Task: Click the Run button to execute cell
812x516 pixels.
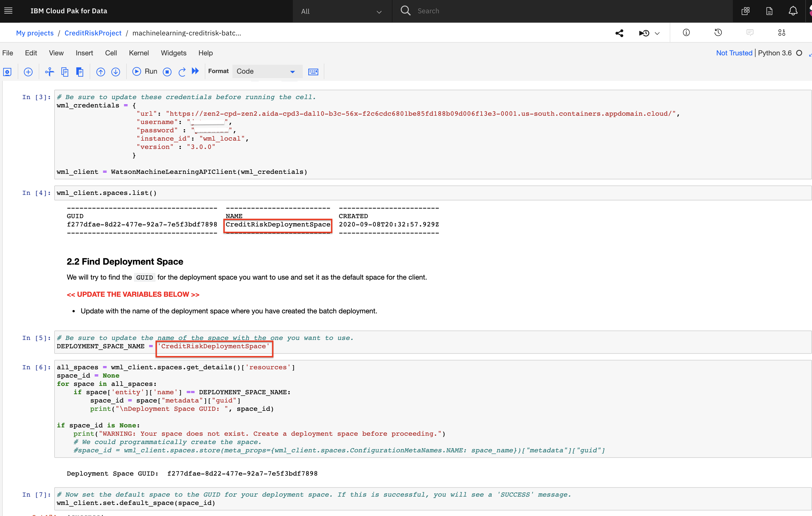Action: click(146, 71)
